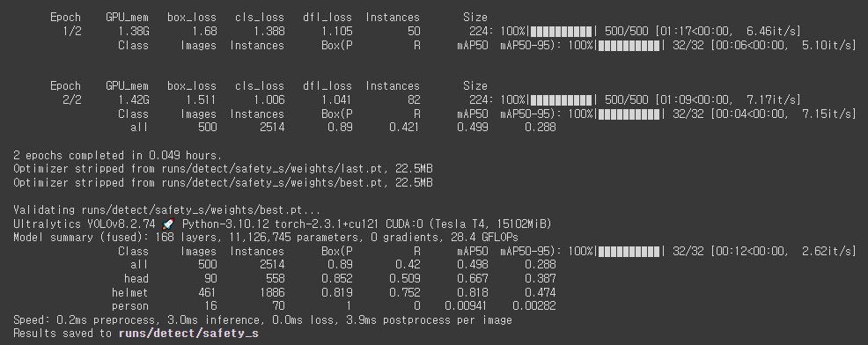The height and width of the screenshot is (345, 868).
Task: Select final all-row recall '0.42'
Action: pos(408,265)
